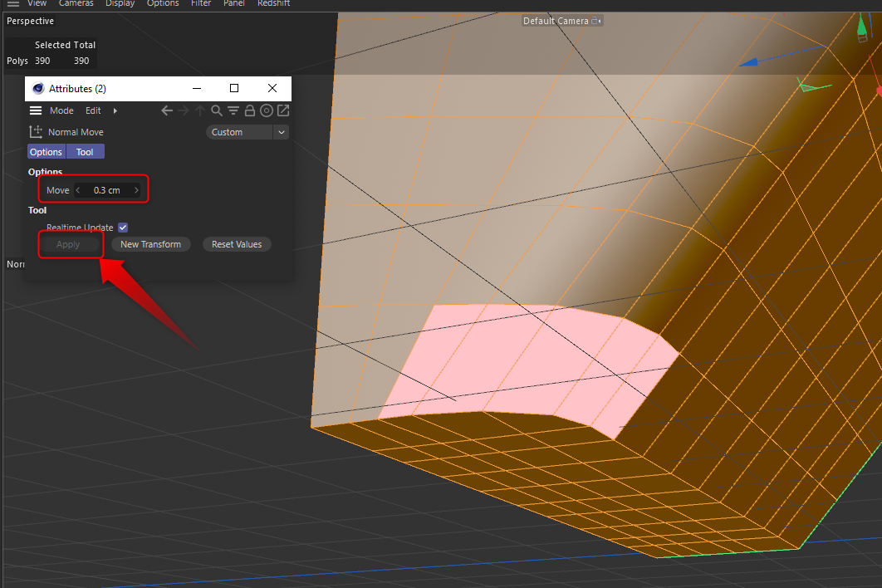
Task: Increase the Move value with right stepper arrow
Action: 136,189
